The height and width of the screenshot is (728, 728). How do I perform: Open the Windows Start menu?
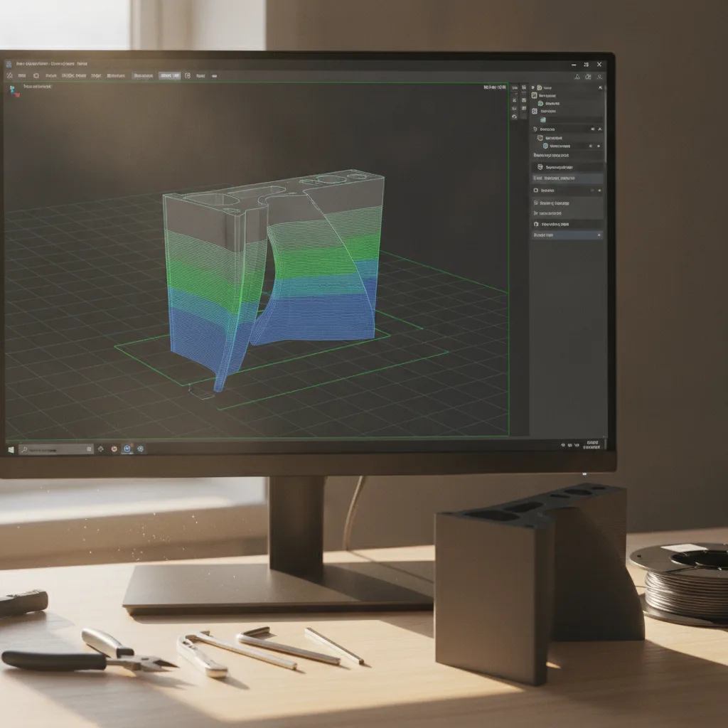(x=11, y=449)
